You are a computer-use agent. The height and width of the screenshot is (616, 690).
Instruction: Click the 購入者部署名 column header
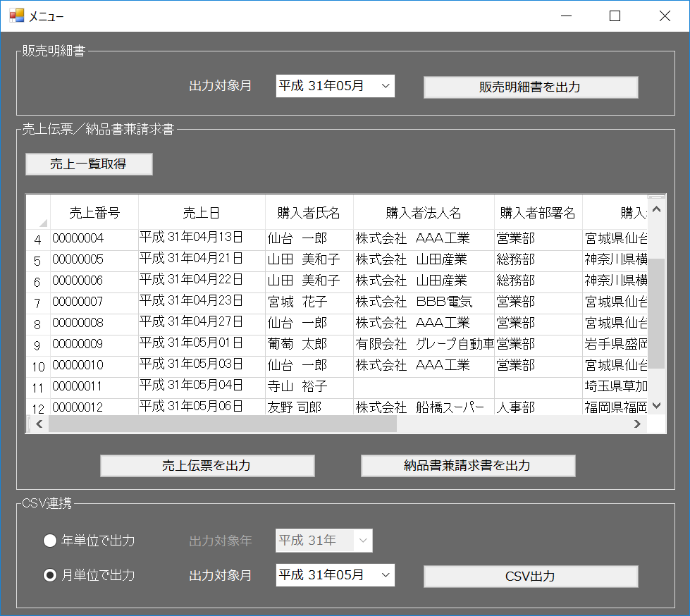(x=538, y=213)
